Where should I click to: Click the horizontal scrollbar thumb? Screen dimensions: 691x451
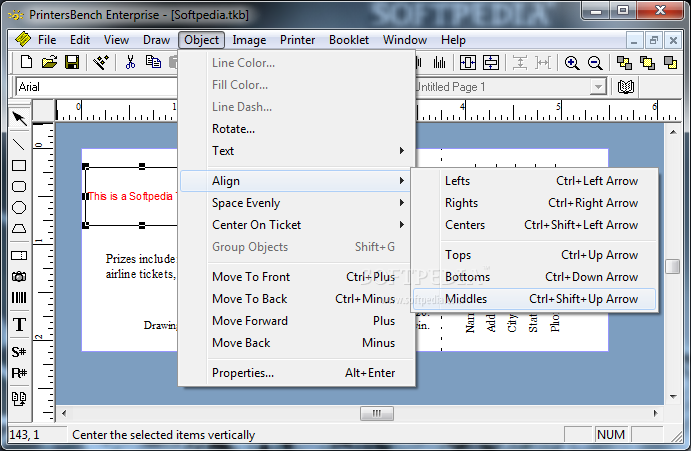377,414
